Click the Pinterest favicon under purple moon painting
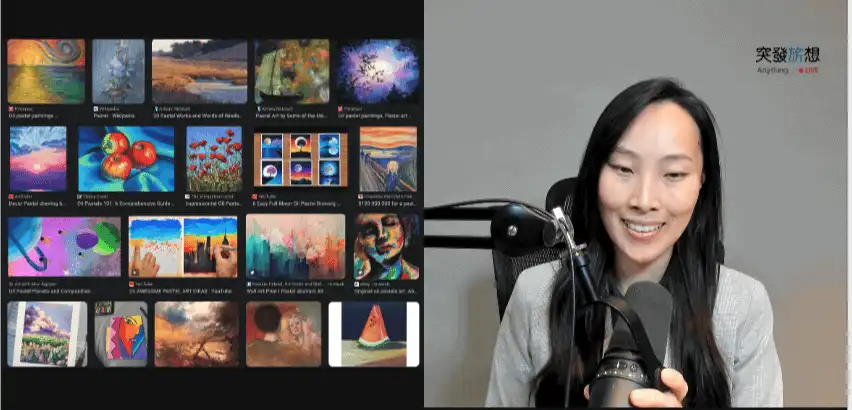This screenshot has height=410, width=852. tap(340, 107)
